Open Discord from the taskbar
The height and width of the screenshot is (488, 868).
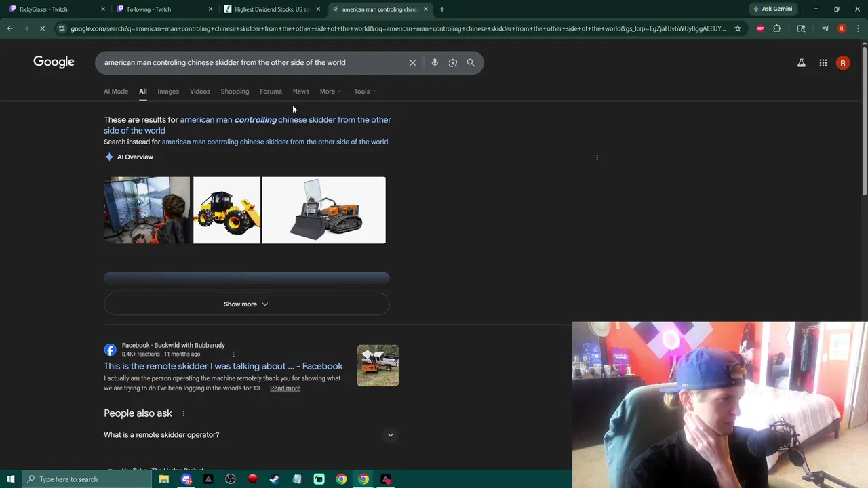click(x=186, y=479)
